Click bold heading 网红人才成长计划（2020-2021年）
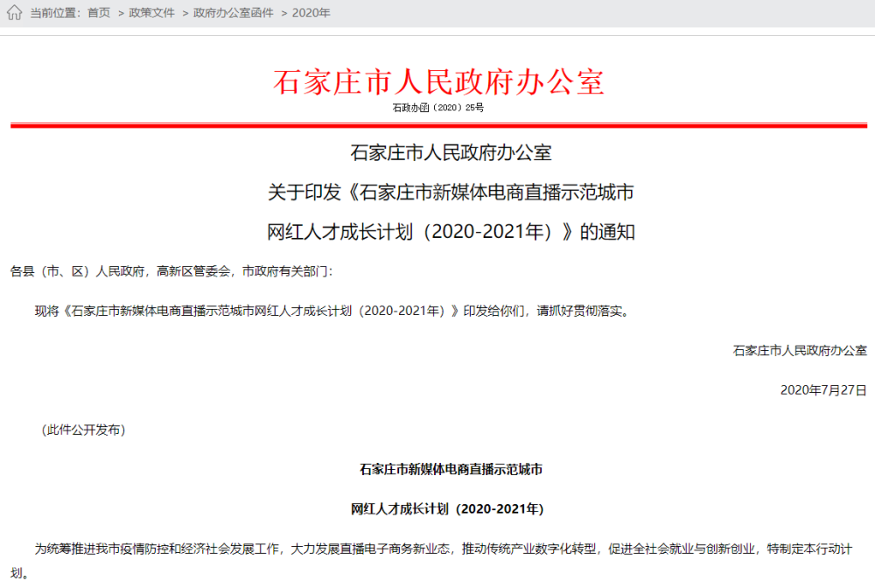The image size is (875, 588). [x=447, y=509]
